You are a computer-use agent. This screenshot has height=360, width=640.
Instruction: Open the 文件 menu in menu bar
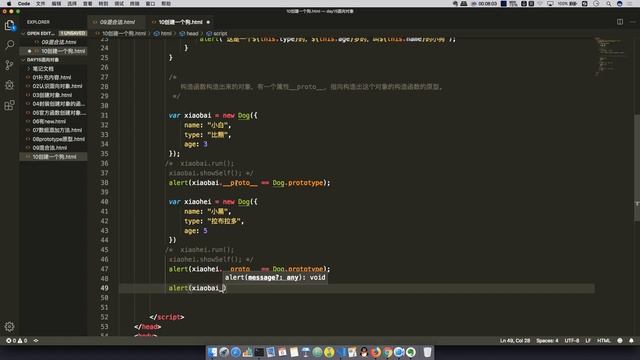(40, 4)
